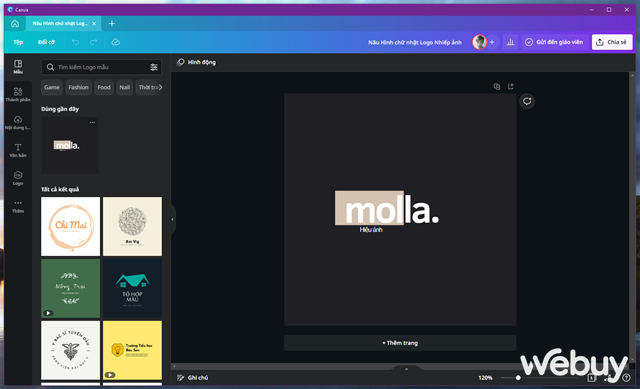Open the Logo sidebar panel
The width and height of the screenshot is (640, 389).
point(18,178)
